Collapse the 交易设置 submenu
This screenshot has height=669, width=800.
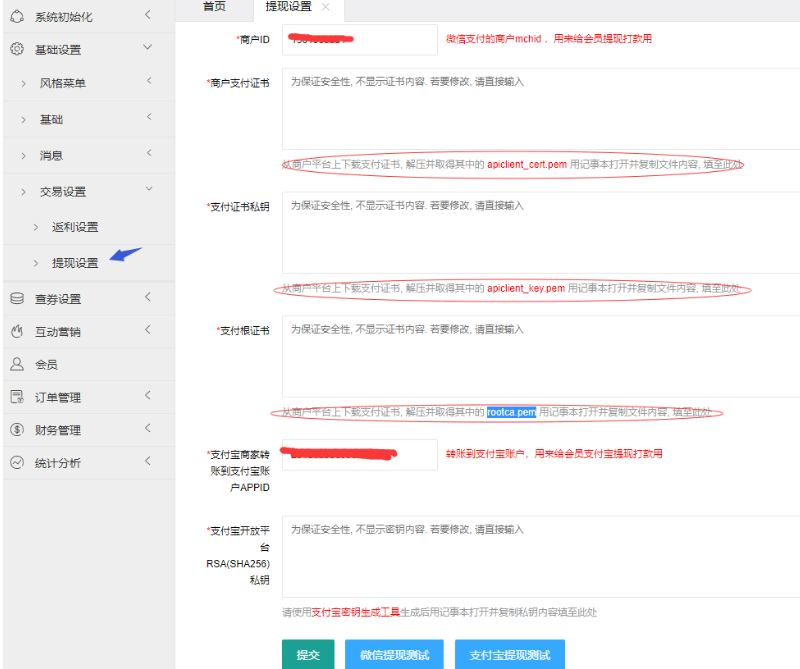pos(63,191)
